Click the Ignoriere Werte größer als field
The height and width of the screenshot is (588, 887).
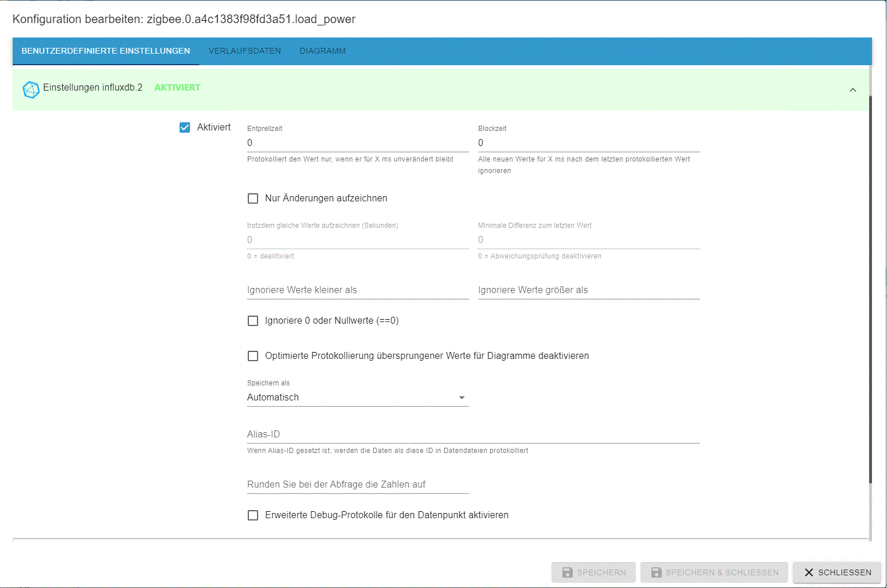pyautogui.click(x=589, y=290)
